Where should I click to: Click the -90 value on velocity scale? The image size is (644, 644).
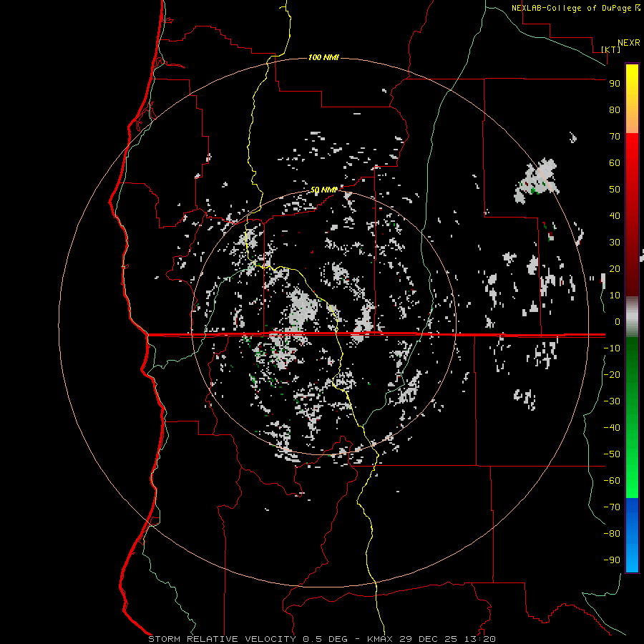coord(612,560)
